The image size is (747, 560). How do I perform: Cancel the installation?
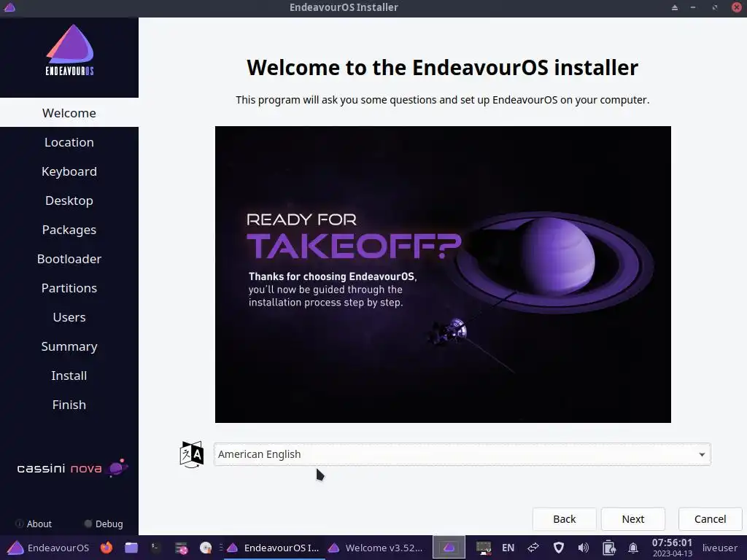[710, 519]
